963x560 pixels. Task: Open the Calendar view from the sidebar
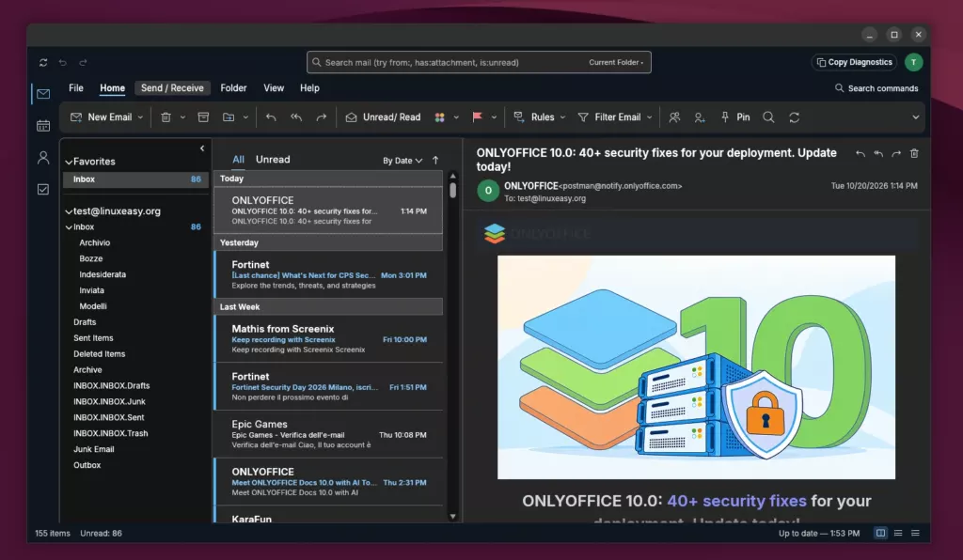click(43, 126)
